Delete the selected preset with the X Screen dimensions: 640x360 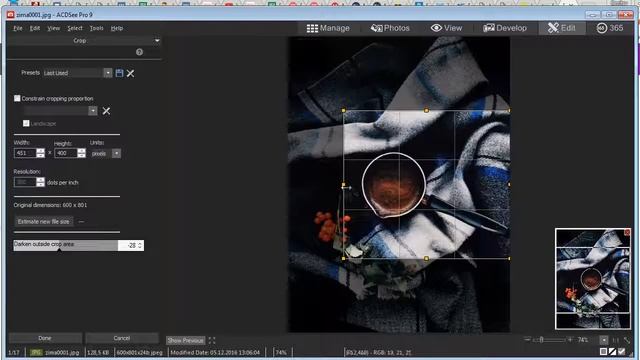point(130,73)
